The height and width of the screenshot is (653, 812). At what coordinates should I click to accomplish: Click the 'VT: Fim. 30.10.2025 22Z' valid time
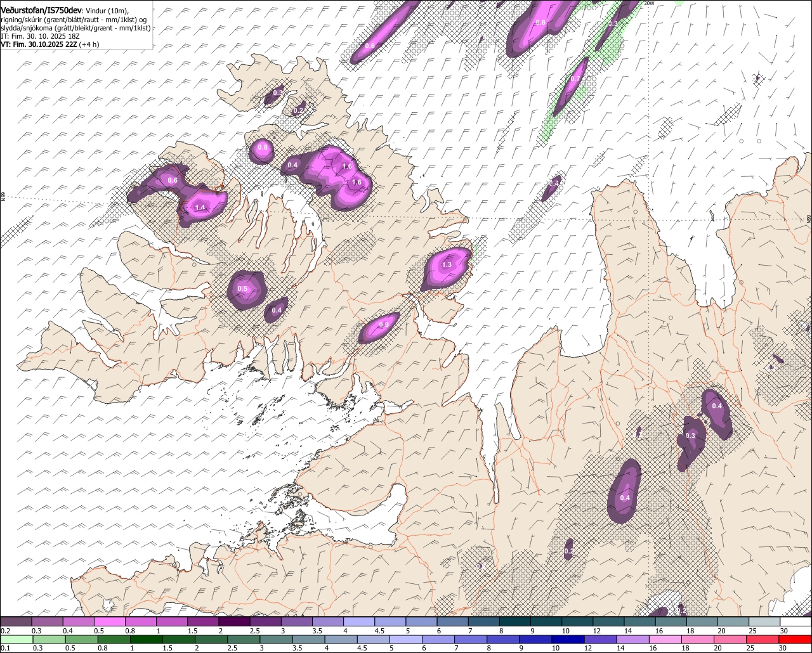click(x=39, y=45)
